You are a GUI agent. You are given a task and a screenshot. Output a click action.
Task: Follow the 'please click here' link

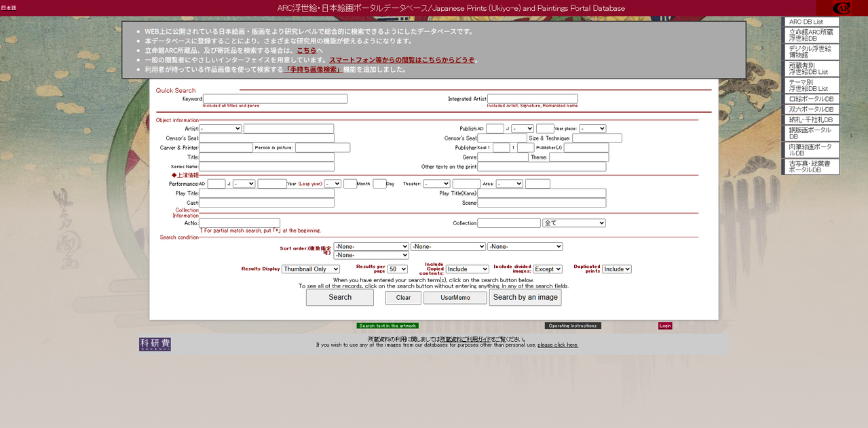558,345
